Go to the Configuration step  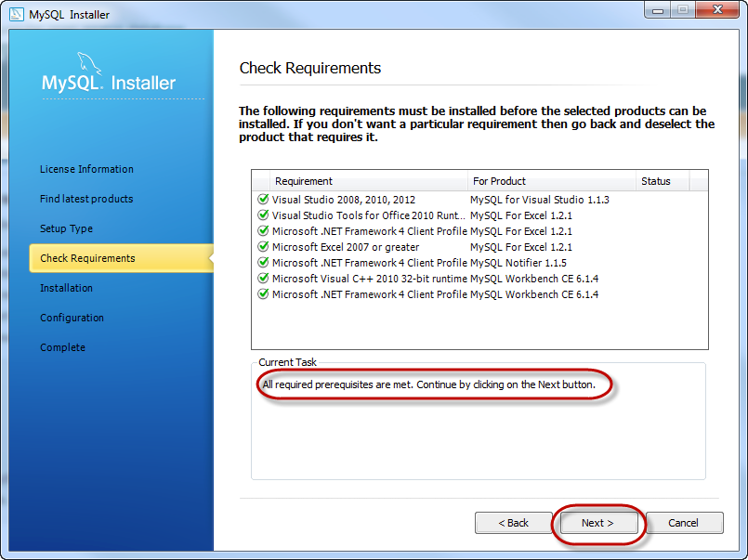click(x=72, y=318)
